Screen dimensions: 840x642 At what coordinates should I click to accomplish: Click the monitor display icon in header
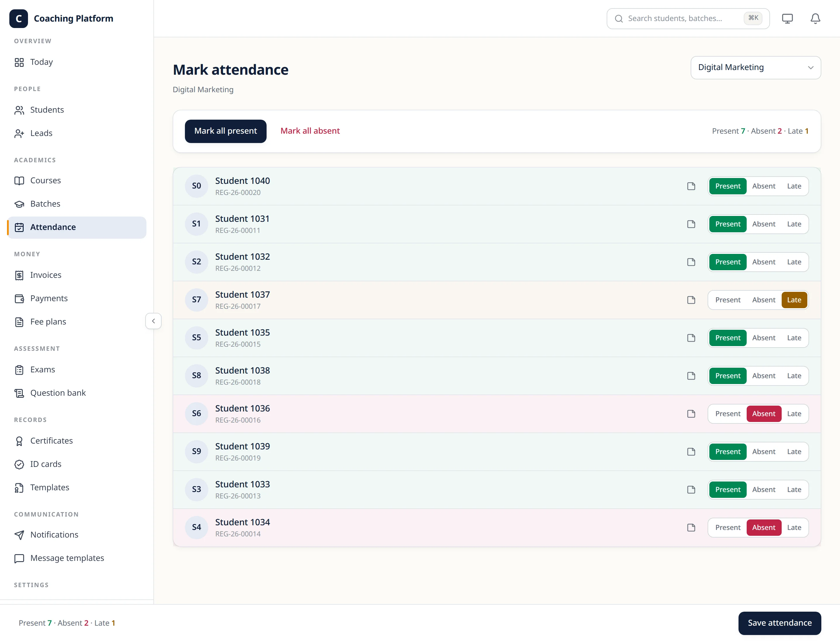click(x=787, y=18)
